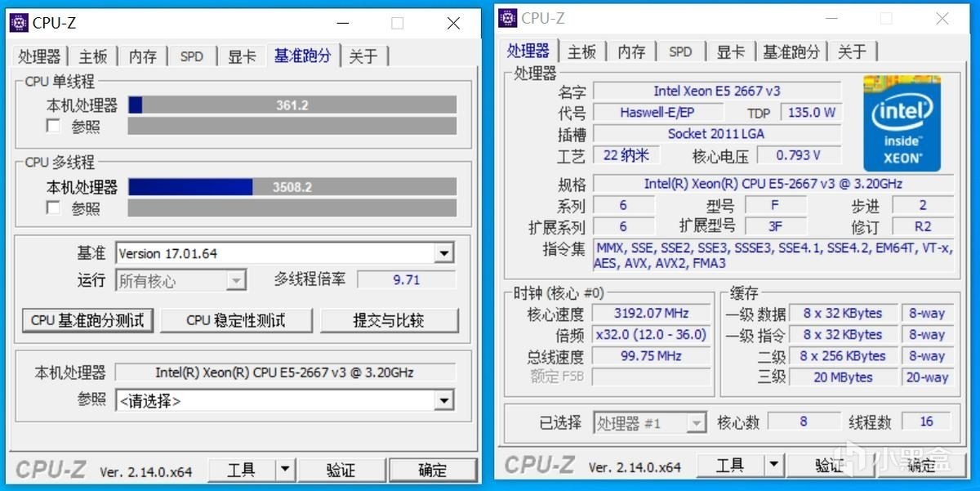Click empty 参照 bar under CPU 单线程
The height and width of the screenshot is (491, 980).
[292, 126]
